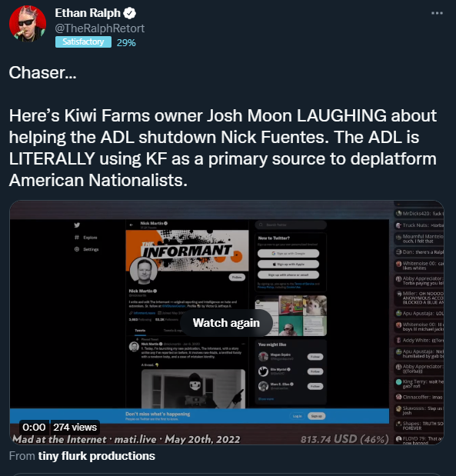This screenshot has width=456, height=476.
Task: Click the Ethan Ralph display name
Action: point(88,13)
